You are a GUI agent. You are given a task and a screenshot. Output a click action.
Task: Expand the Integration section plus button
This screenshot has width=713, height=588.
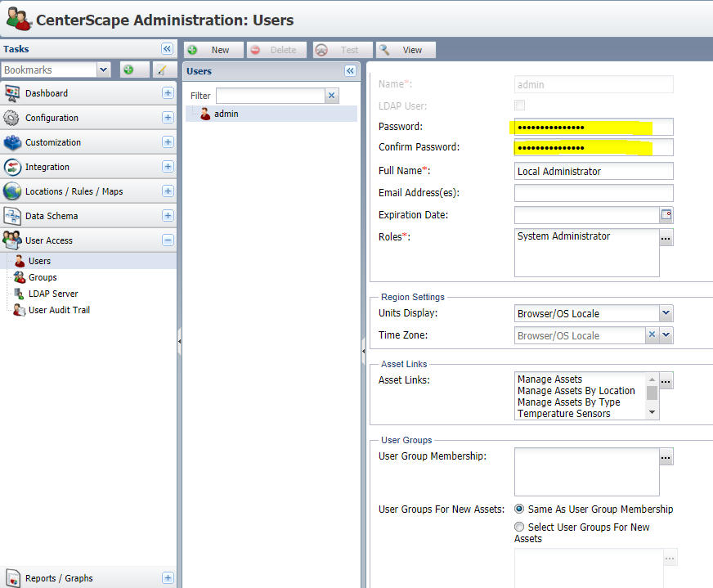click(x=168, y=167)
